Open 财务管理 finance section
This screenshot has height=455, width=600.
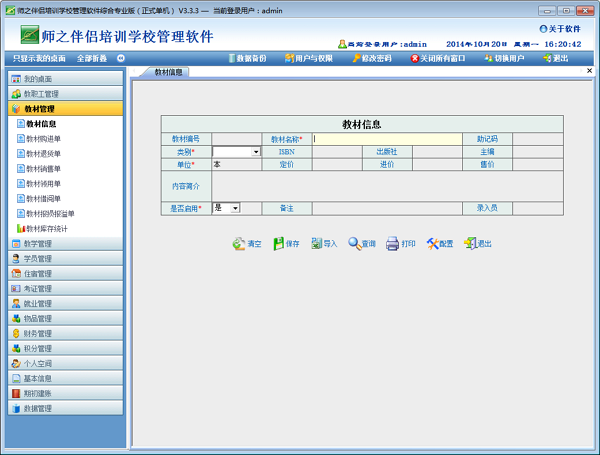65,333
